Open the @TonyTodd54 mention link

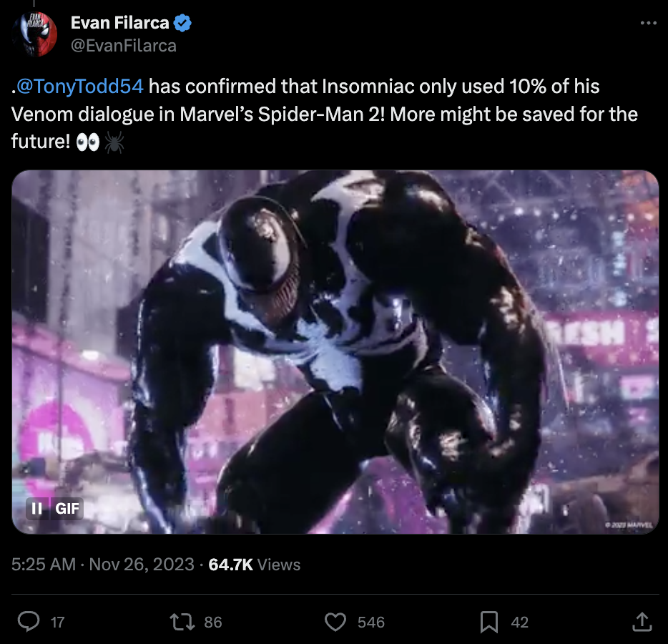(79, 86)
